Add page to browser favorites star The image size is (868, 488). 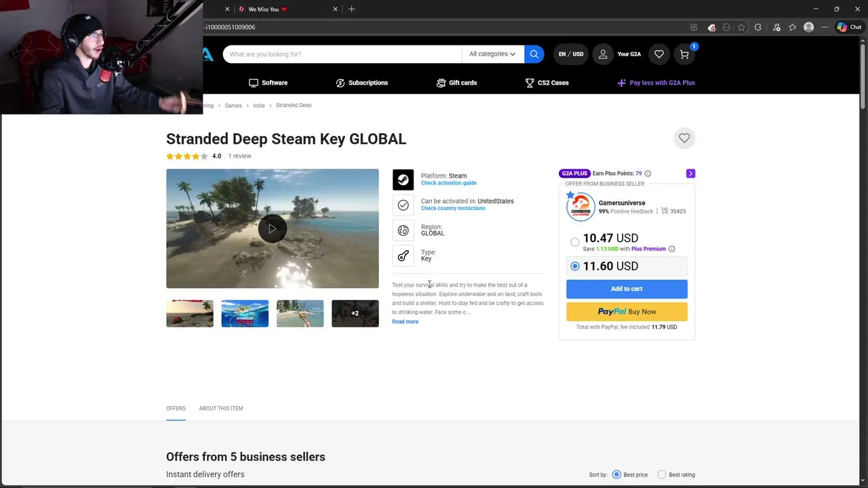[x=742, y=27]
